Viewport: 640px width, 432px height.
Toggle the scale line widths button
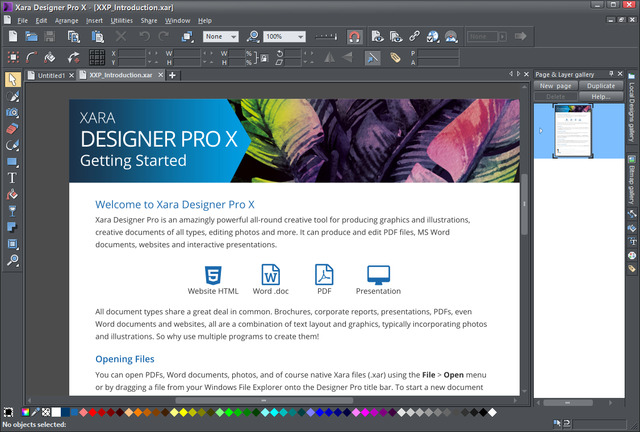click(x=372, y=58)
